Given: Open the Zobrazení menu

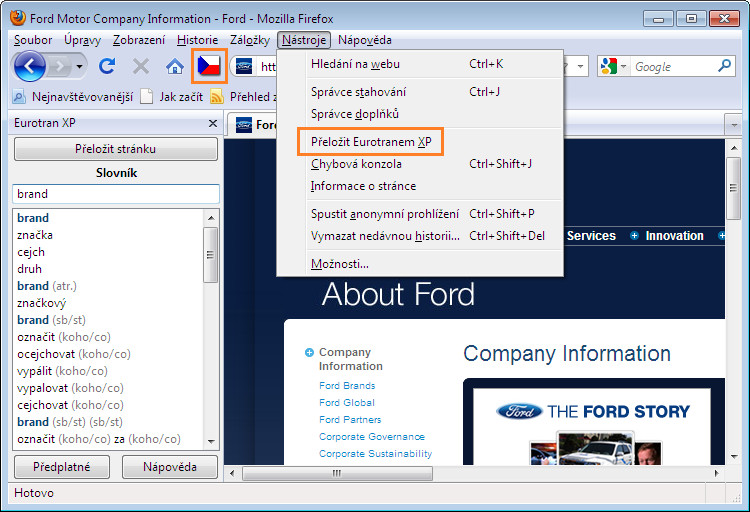Looking at the screenshot, I should pyautogui.click(x=139, y=40).
